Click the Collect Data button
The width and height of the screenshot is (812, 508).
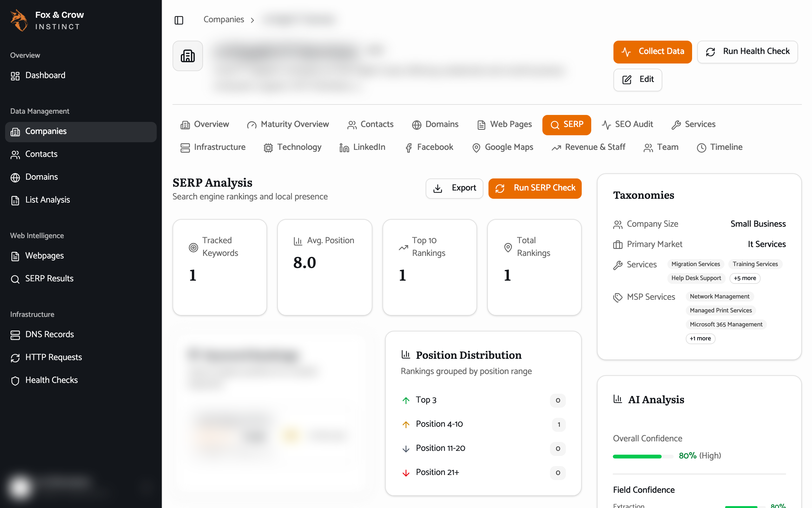652,52
